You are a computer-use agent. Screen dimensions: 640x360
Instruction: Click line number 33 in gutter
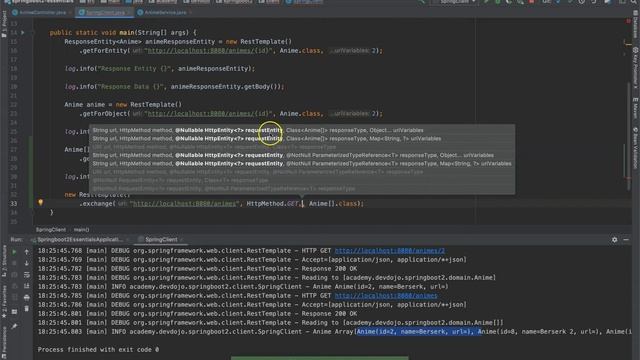[14, 203]
